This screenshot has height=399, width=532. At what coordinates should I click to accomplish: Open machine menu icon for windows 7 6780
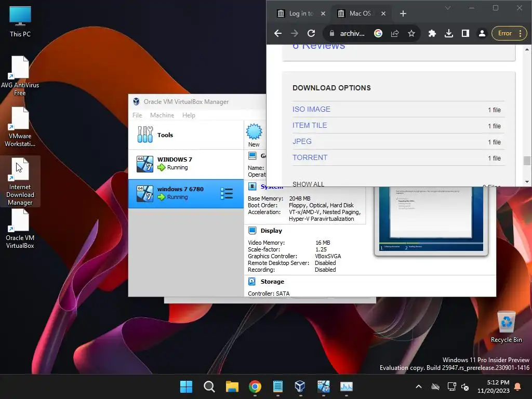(x=227, y=193)
